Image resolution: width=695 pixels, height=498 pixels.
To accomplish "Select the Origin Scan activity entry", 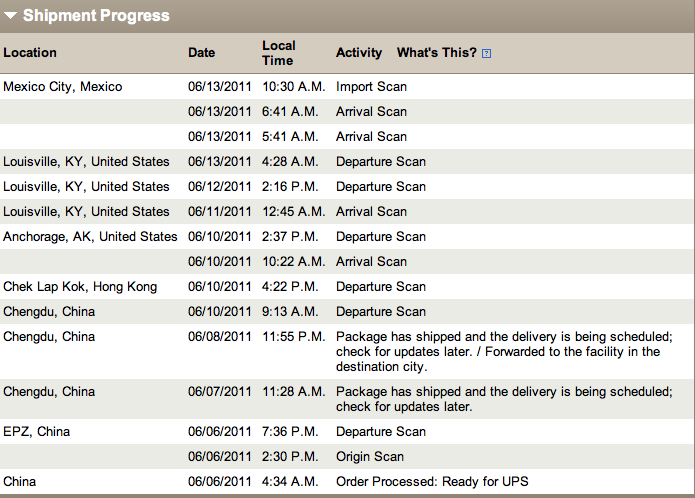I will point(370,457).
